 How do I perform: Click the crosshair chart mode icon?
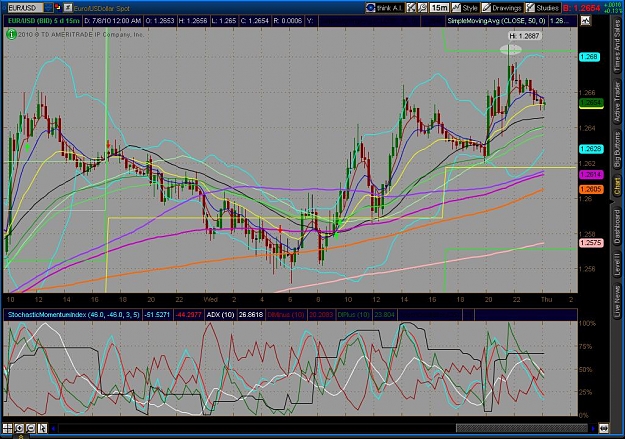(411, 8)
